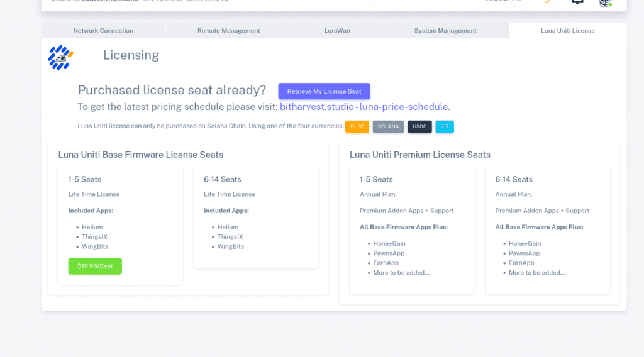Click the gray SOLANA currency badge
This screenshot has width=644, height=357.
[388, 126]
